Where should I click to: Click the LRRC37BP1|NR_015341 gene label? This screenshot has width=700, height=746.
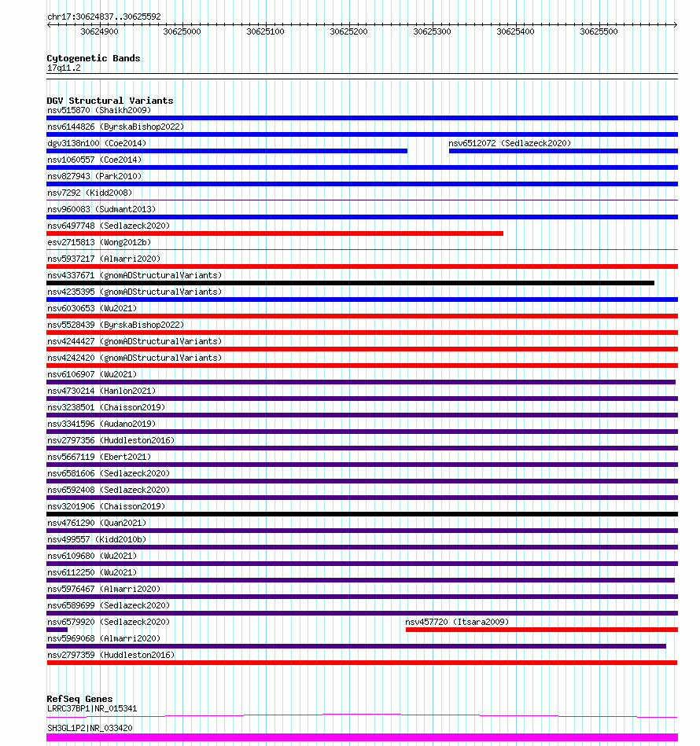click(92, 708)
